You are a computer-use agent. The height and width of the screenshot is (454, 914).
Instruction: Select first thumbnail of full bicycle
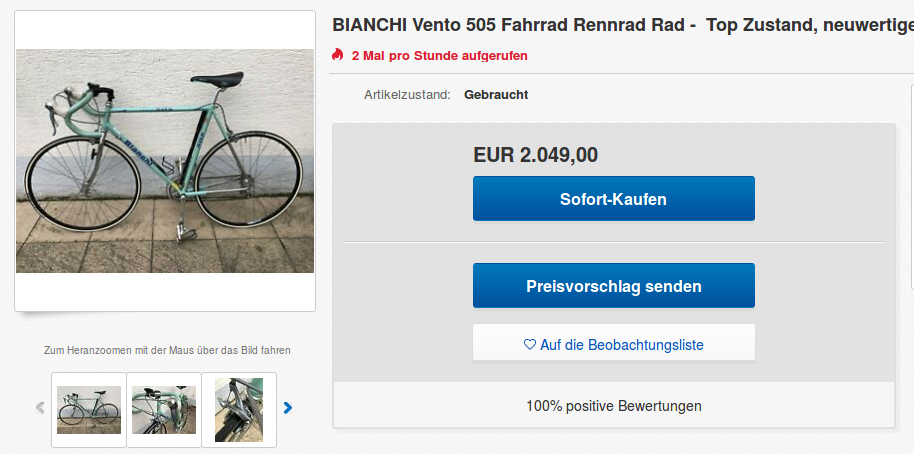88,409
